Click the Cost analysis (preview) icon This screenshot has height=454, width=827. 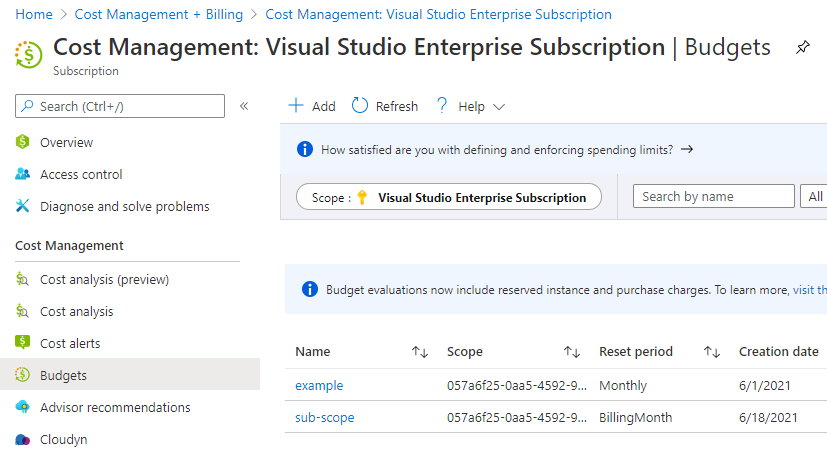pos(22,279)
